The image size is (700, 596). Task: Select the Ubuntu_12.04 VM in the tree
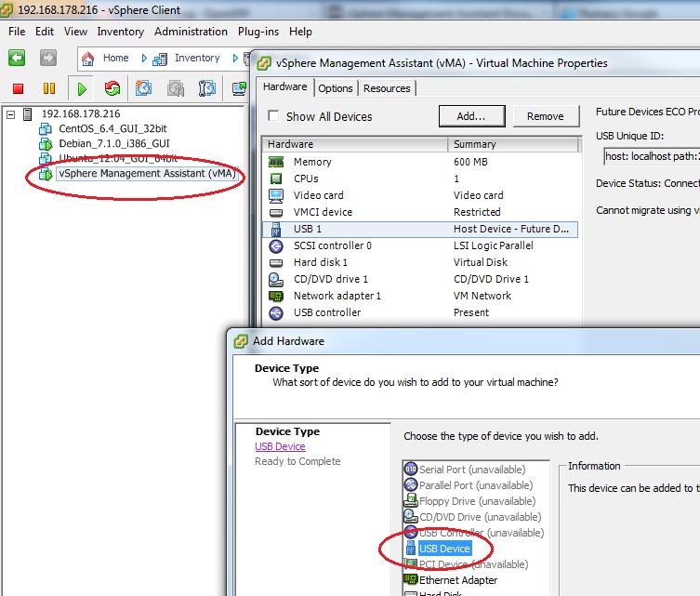tap(118, 158)
